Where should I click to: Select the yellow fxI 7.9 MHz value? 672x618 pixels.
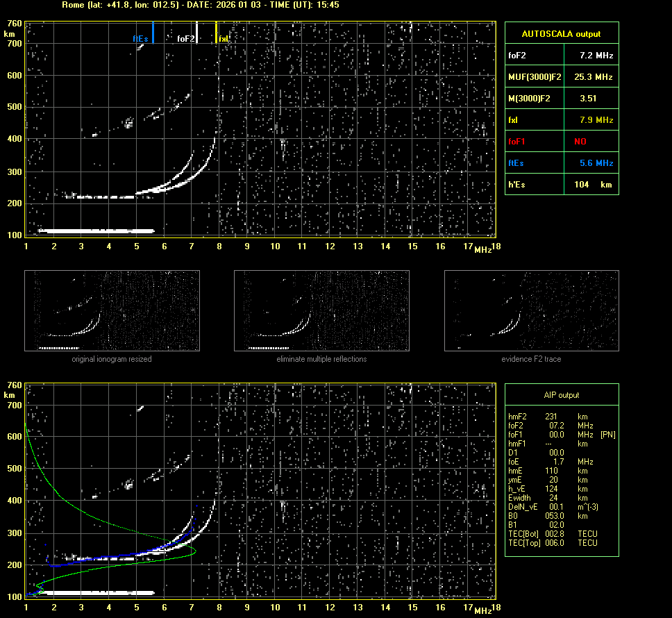tap(596, 120)
